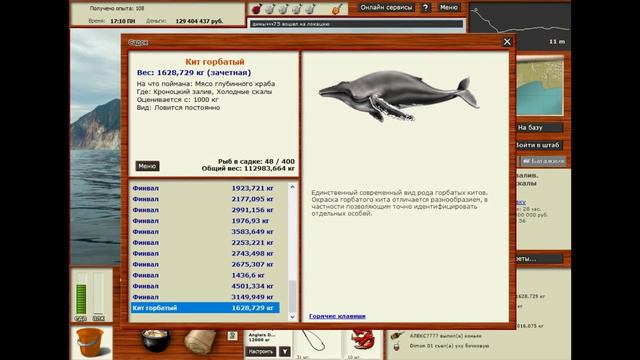The image size is (640, 360).
Task: Click Получено опыта: 108 text
Action: 117,8
